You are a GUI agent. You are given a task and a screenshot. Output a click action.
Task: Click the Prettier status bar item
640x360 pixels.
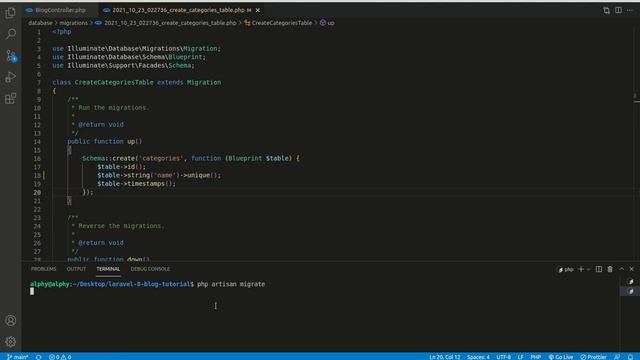tap(593, 357)
